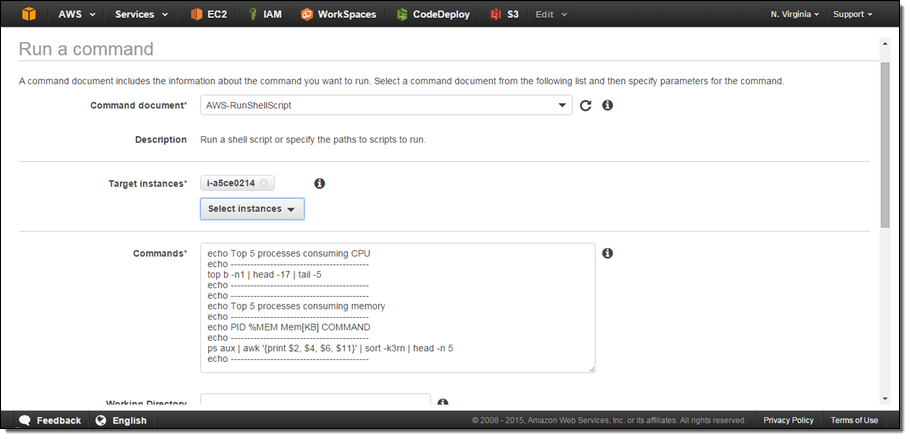
Task: Open the Command document AWS-RunShellScript dropdown
Action: tap(386, 105)
